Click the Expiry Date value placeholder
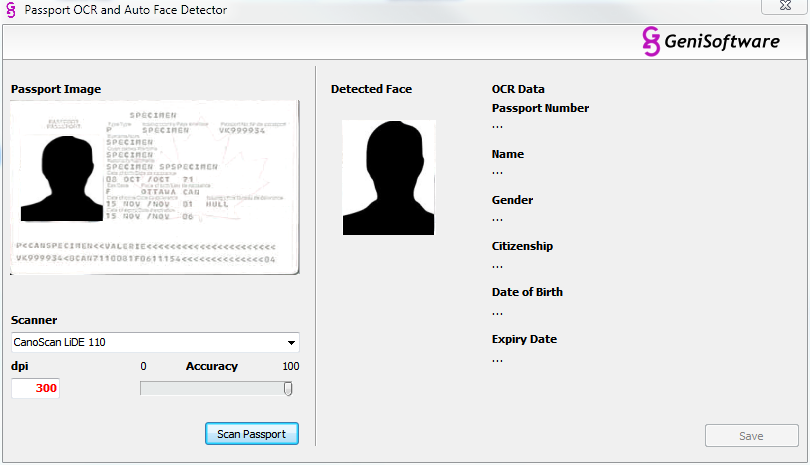The height and width of the screenshot is (465, 810). point(497,358)
